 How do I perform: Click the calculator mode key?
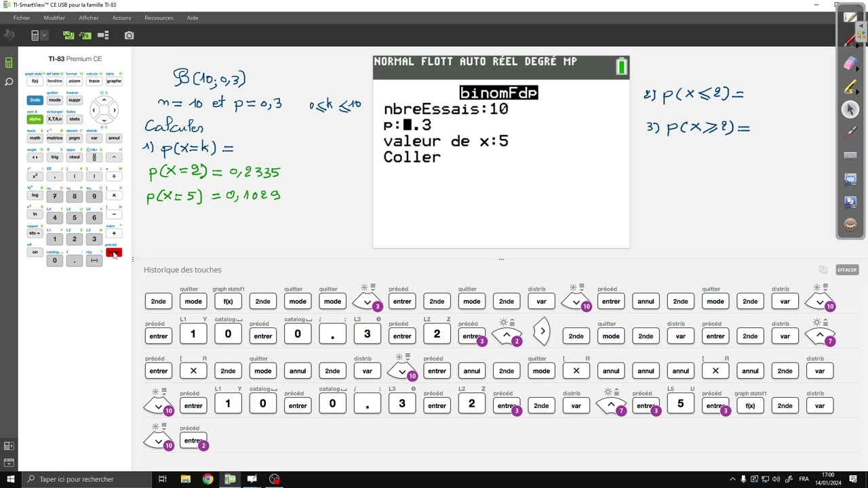click(x=55, y=100)
